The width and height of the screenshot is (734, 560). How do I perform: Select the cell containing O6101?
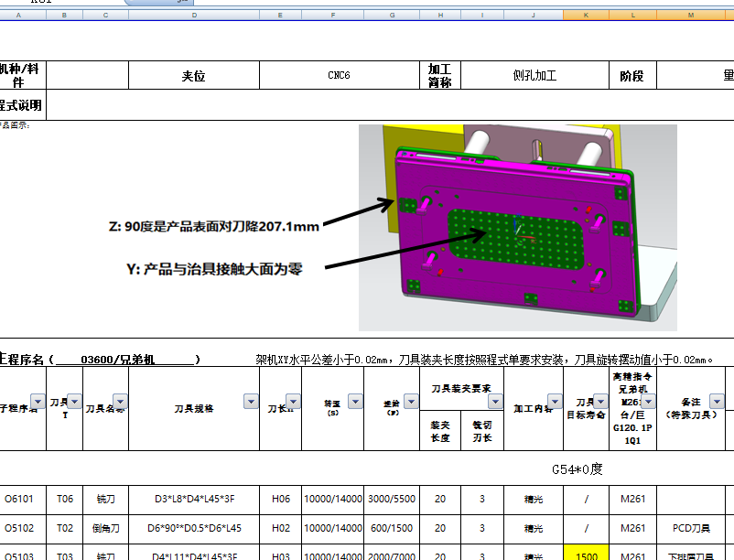pyautogui.click(x=22, y=499)
